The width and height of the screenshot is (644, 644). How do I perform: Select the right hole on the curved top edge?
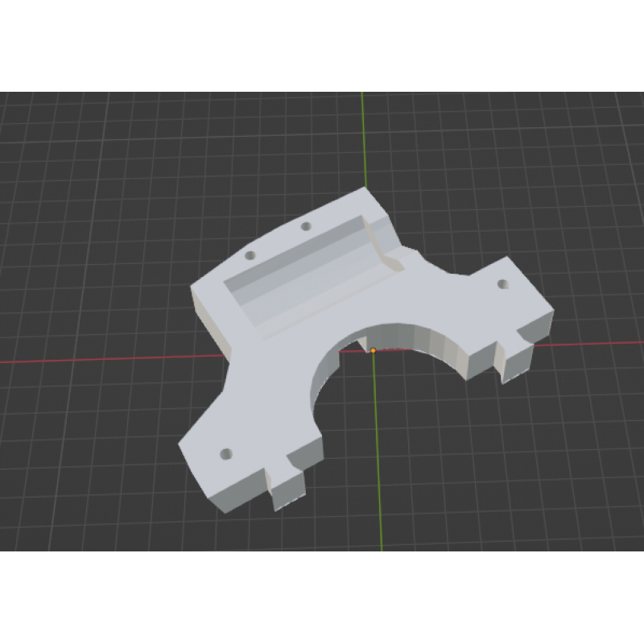coord(306,226)
